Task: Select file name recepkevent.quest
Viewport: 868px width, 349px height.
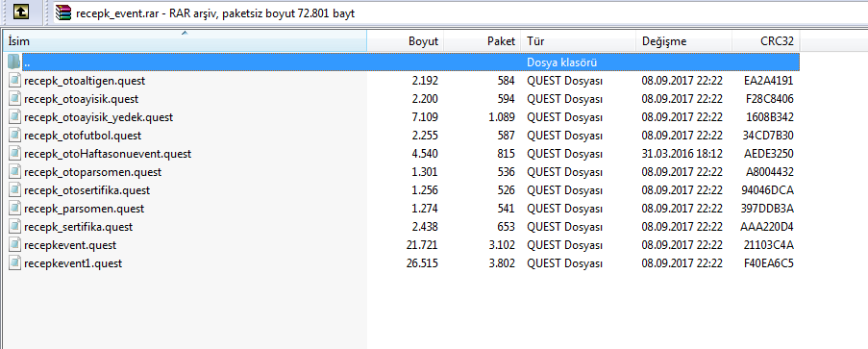Action: coord(70,245)
